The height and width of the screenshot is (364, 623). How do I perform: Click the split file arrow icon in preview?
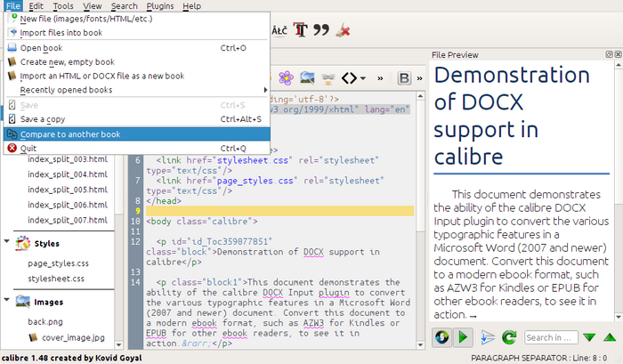(x=486, y=337)
